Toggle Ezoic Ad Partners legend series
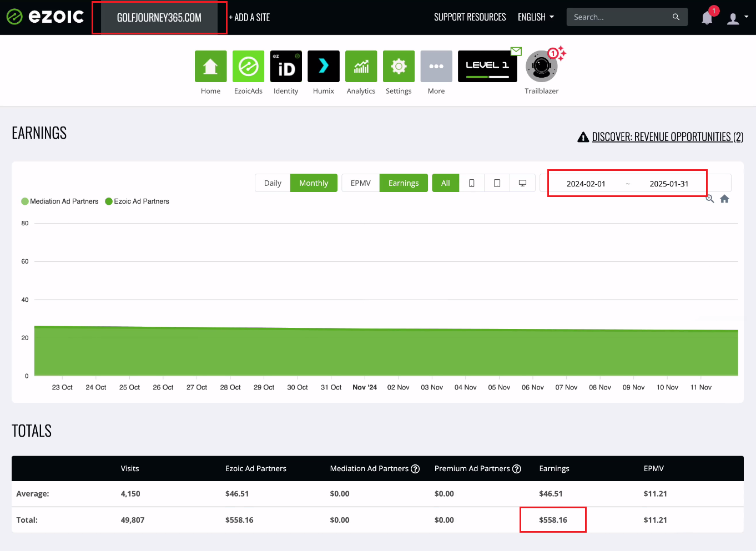This screenshot has height=551, width=756. (137, 201)
